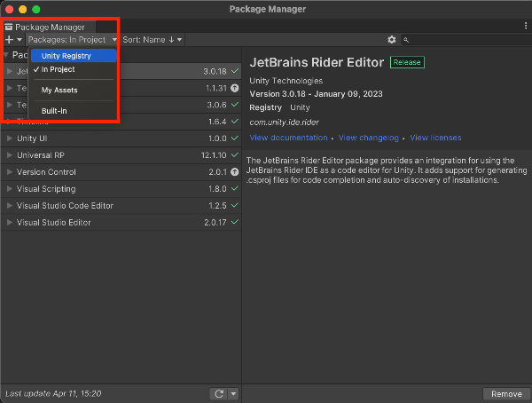
Task: Expand the Universal RP package entry
Action: (x=10, y=155)
